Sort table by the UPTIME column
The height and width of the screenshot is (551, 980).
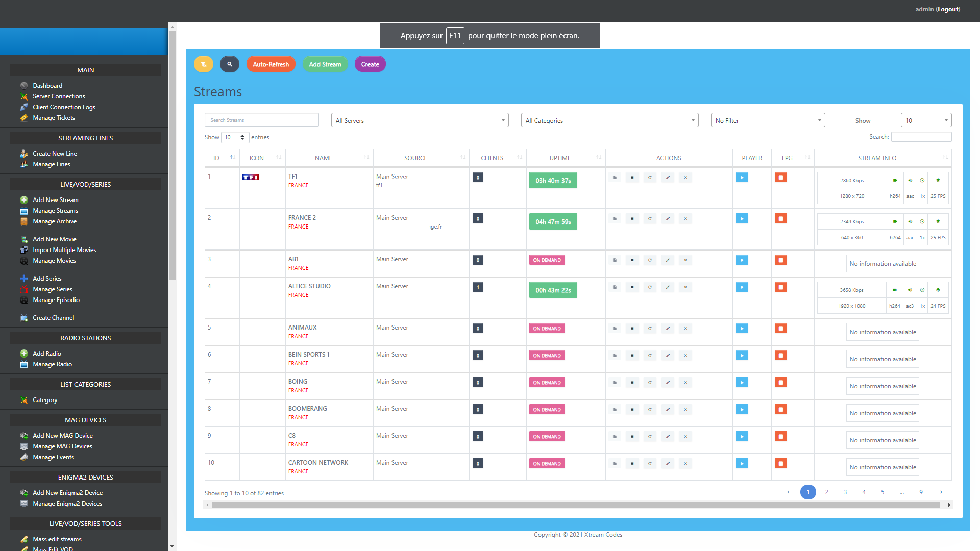pyautogui.click(x=566, y=158)
